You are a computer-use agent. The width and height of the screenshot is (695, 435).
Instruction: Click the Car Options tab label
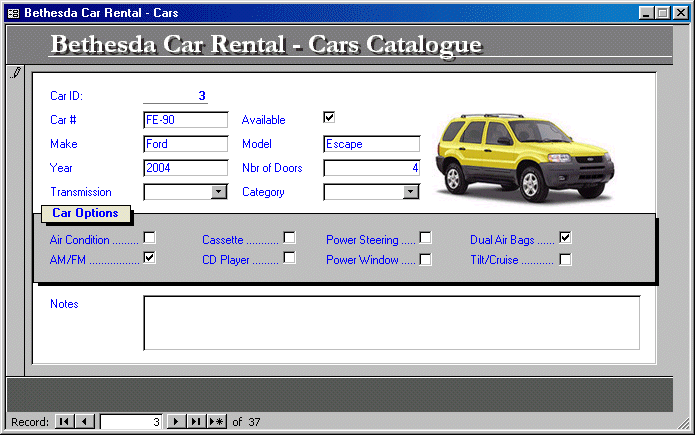click(86, 213)
